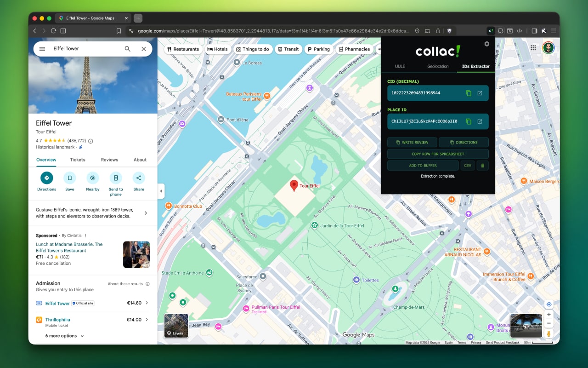This screenshot has height=368, width=588.
Task: Zoom out on the map
Action: 548,323
